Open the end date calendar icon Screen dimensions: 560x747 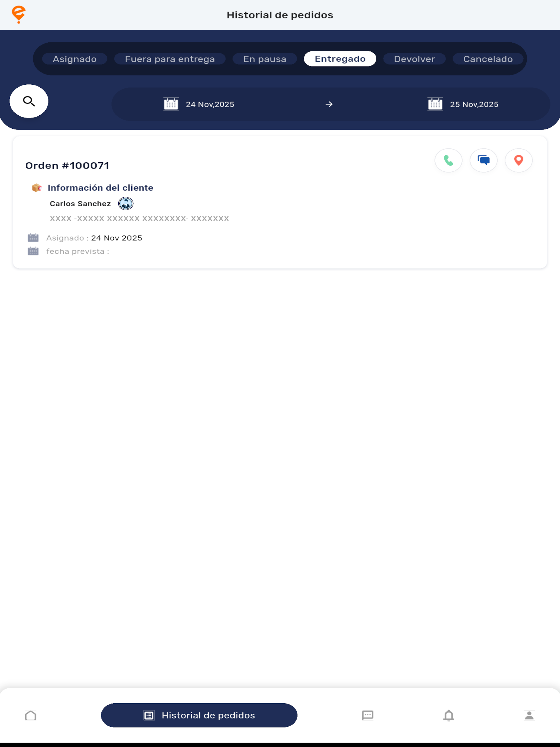tap(435, 104)
